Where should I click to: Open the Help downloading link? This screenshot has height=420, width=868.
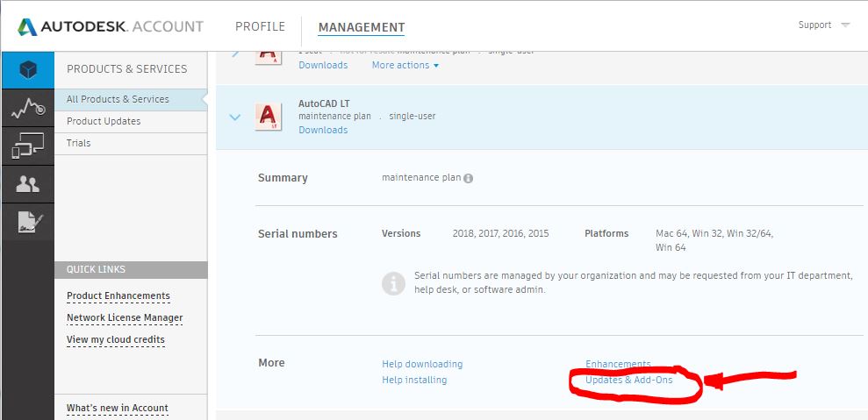422,364
